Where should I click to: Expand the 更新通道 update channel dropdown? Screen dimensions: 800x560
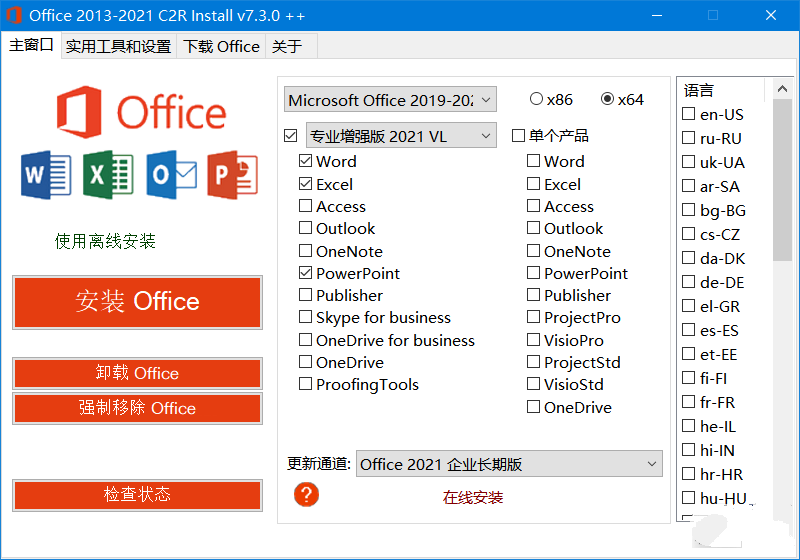point(509,464)
